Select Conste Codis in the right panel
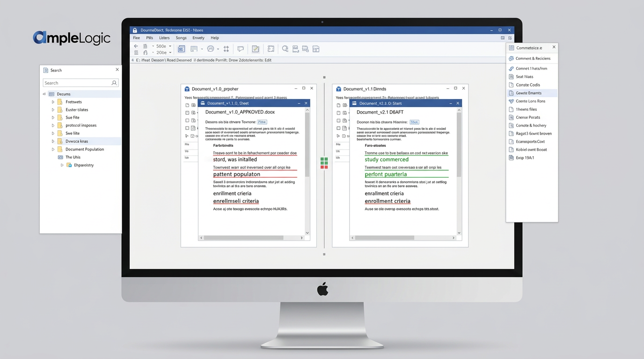 coord(528,85)
